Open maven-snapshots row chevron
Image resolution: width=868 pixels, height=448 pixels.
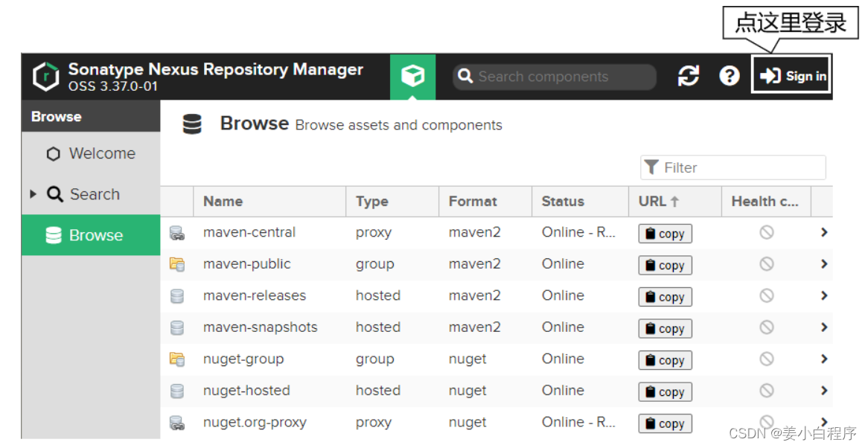[x=824, y=327]
